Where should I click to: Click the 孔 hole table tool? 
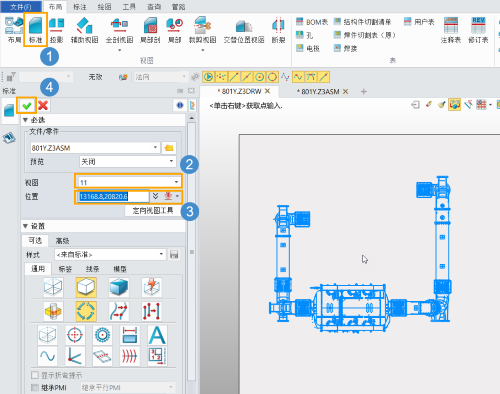(305, 35)
